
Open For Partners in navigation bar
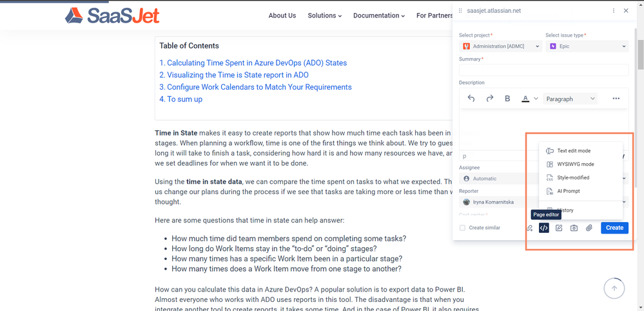tap(434, 15)
